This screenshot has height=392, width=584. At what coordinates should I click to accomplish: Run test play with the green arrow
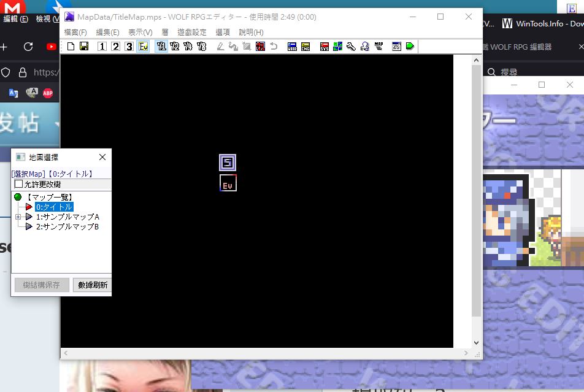410,46
